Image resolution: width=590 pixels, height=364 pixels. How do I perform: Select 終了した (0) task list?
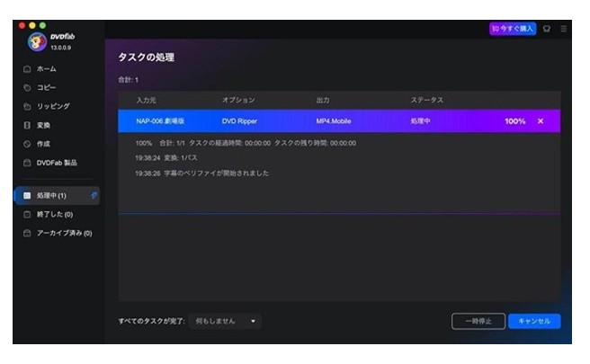pyautogui.click(x=55, y=214)
